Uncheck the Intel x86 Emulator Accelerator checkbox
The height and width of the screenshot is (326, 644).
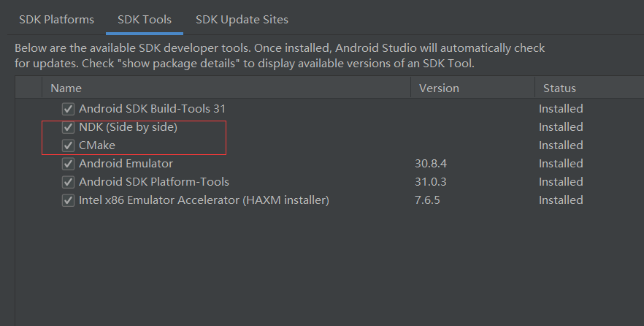[69, 200]
